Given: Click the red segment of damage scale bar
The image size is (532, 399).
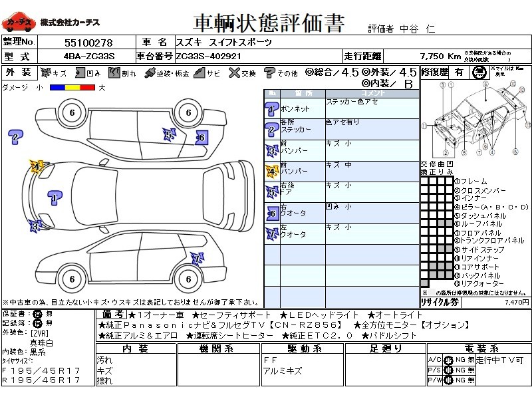Looking at the screenshot, I should [x=87, y=87].
